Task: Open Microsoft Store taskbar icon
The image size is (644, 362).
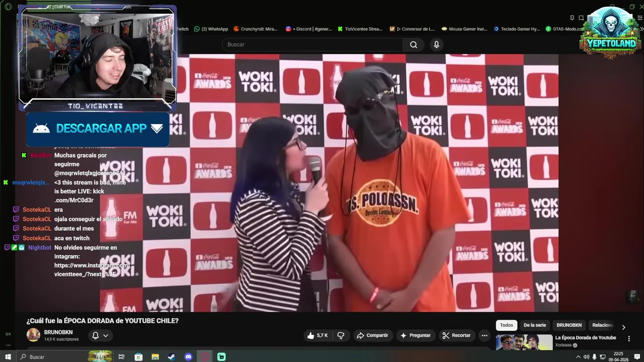Action: coord(138,357)
